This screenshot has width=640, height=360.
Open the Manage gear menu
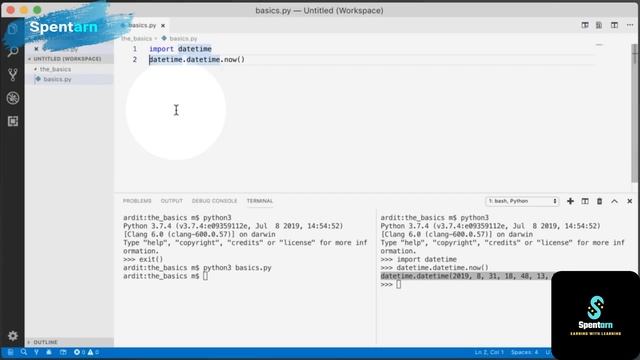pyautogui.click(x=13, y=336)
